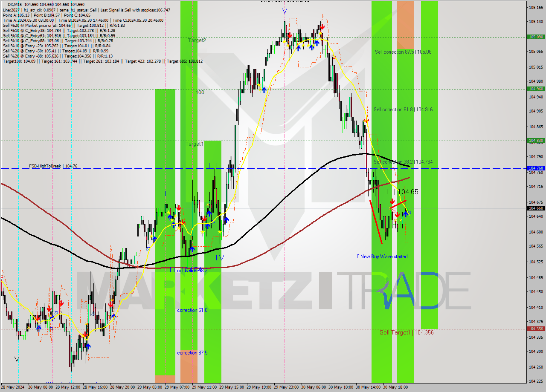Select 104.715 on the price axis
Screen dimensions: 546x392
[536, 187]
